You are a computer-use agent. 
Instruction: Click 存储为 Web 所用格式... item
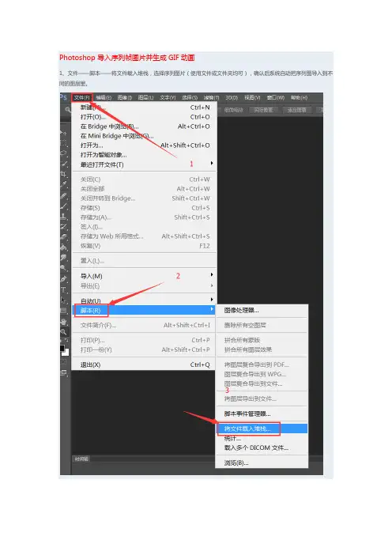coord(145,236)
